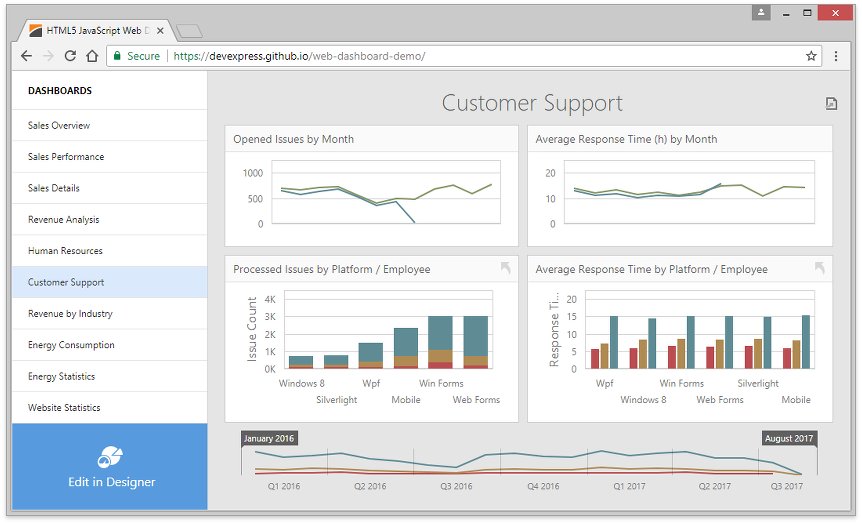Click the Opened Issues by Month title
Screen dimensions: 862x524
pyautogui.click(x=293, y=139)
